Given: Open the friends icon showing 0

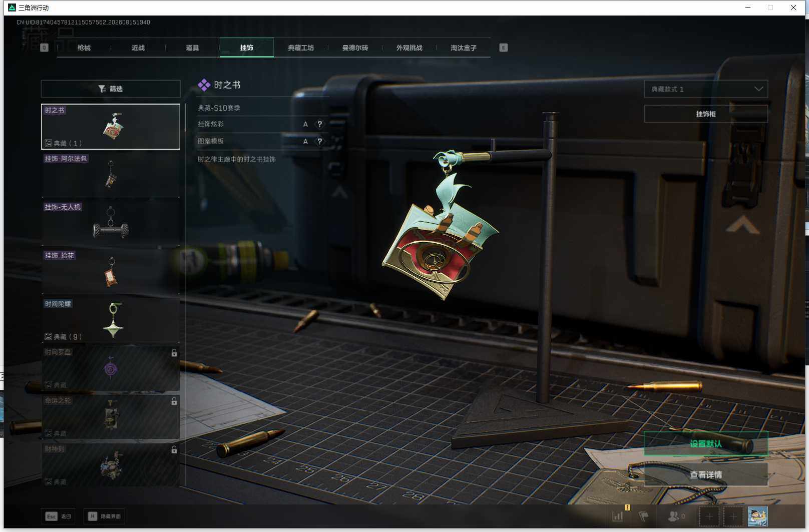Looking at the screenshot, I should (677, 516).
